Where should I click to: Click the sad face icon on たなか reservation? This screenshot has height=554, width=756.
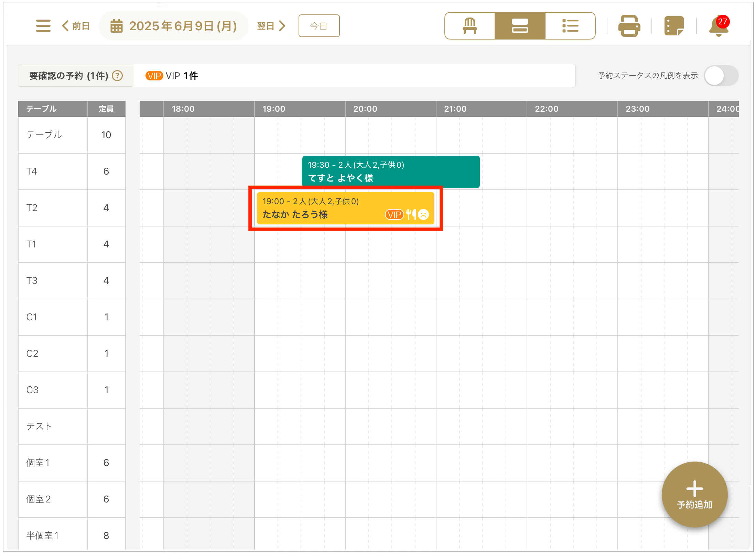(x=423, y=214)
